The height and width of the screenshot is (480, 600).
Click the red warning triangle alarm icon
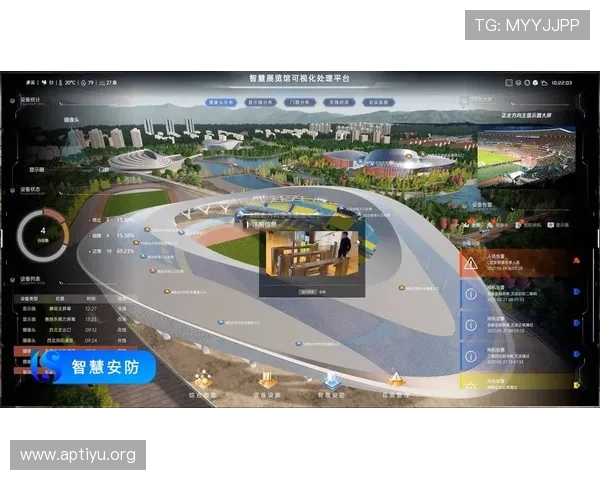click(x=471, y=263)
